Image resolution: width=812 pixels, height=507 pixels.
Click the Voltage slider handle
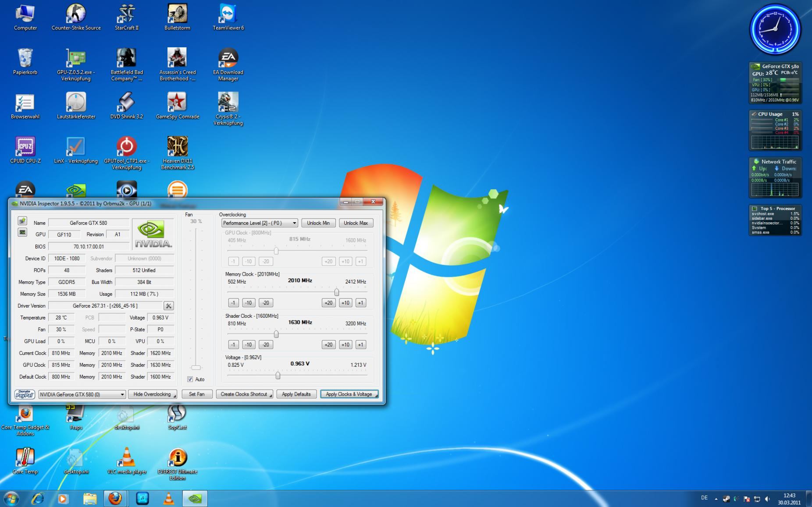278,376
